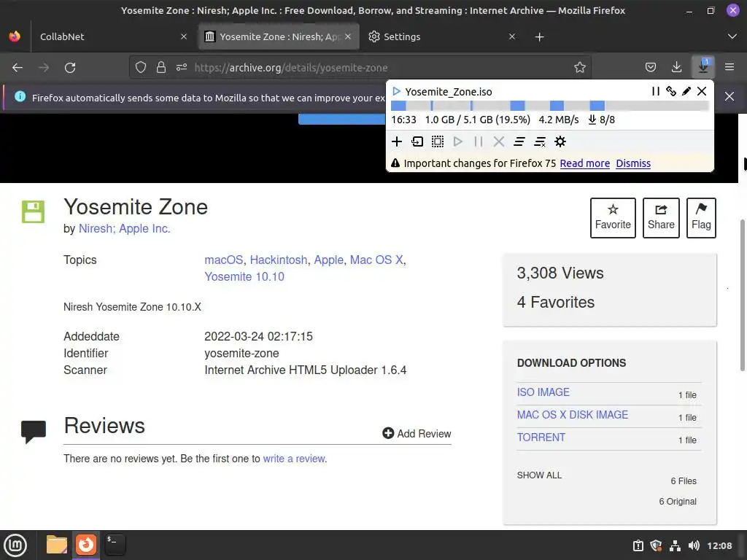
Task: Click the download manager extension toolbar icon
Action: pos(703,67)
